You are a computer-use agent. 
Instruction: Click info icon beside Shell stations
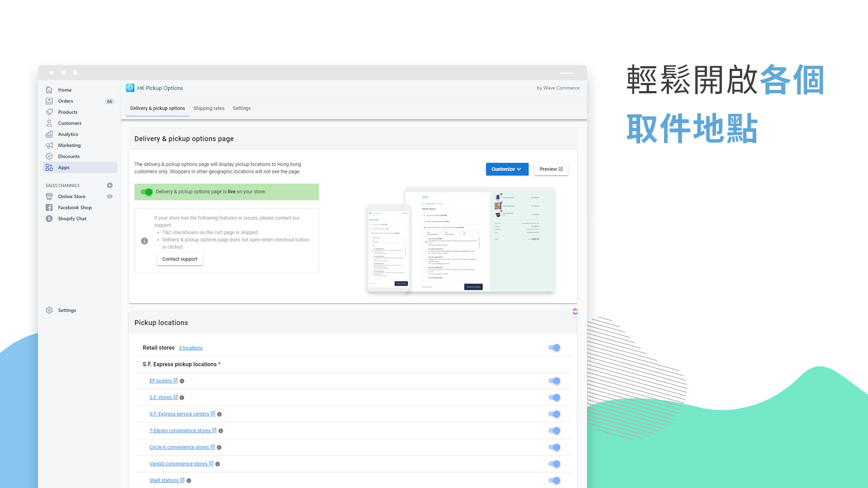click(189, 481)
